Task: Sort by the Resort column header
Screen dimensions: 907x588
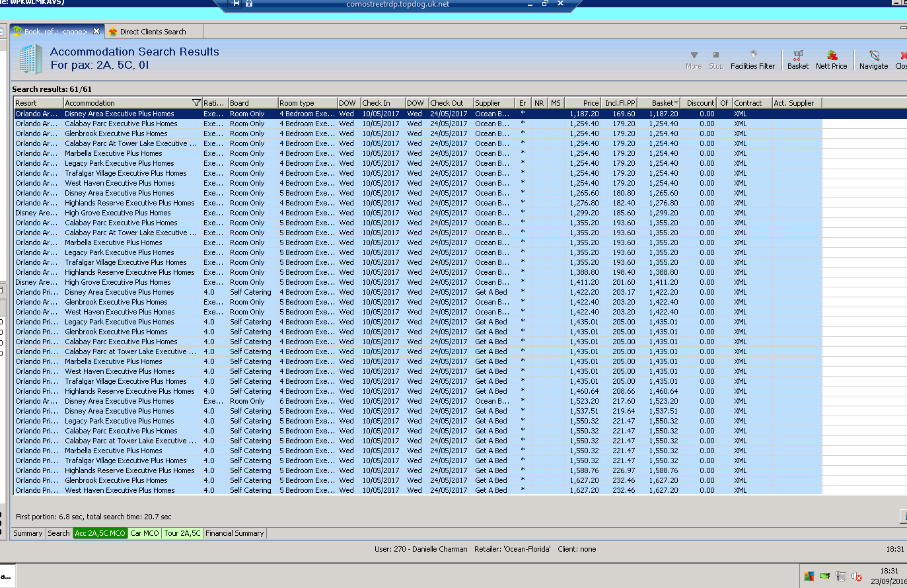Action: [39, 103]
